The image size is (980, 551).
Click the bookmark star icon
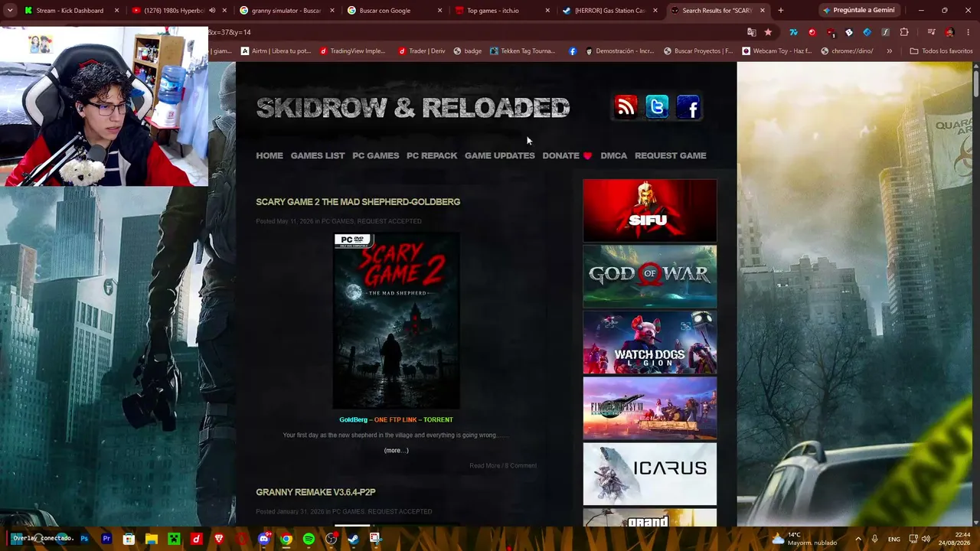(x=768, y=32)
